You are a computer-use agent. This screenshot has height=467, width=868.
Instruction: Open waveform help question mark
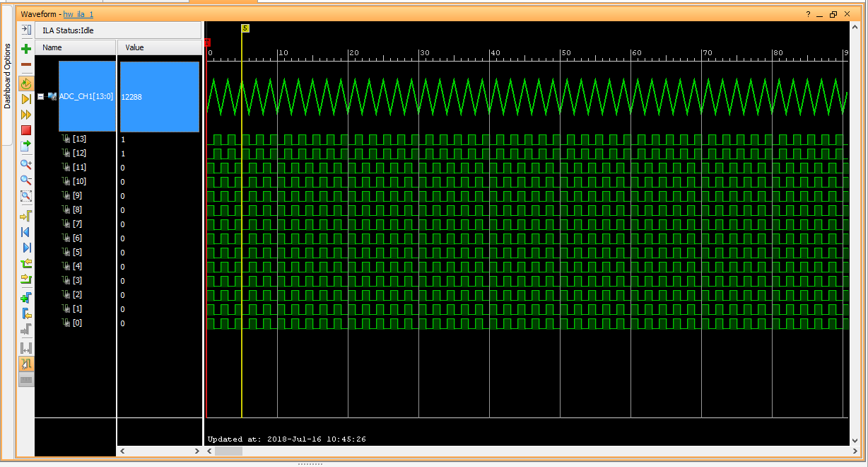[808, 14]
